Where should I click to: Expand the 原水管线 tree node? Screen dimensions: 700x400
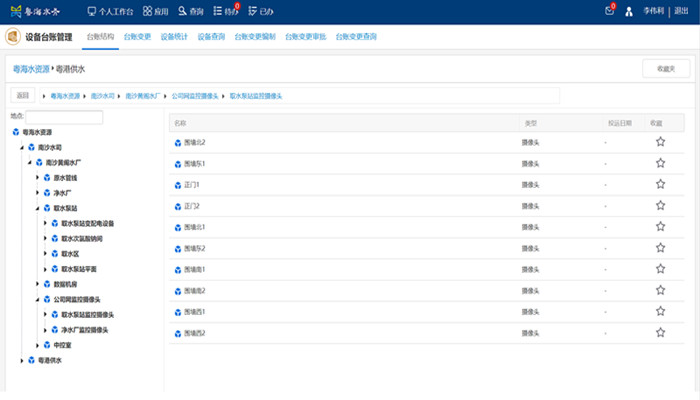tap(38, 177)
